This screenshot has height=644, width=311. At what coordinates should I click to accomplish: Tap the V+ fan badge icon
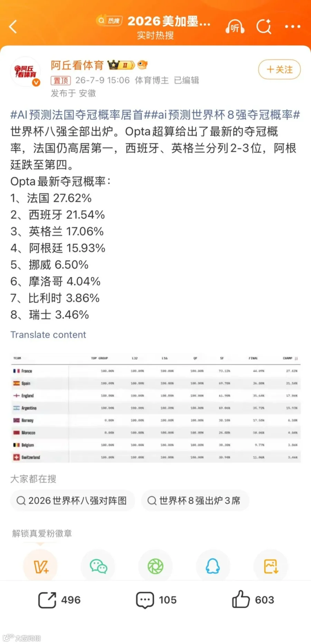[40, 566]
